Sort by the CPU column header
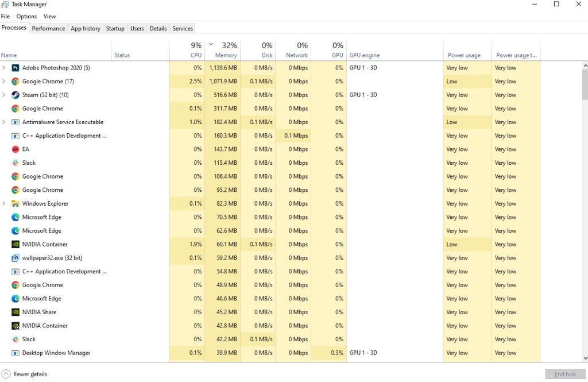 [x=187, y=51]
